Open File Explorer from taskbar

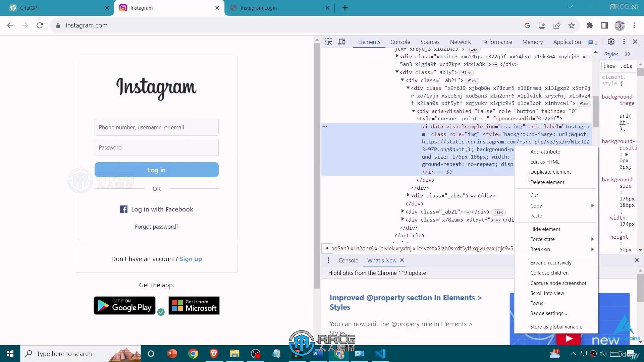[x=234, y=354]
